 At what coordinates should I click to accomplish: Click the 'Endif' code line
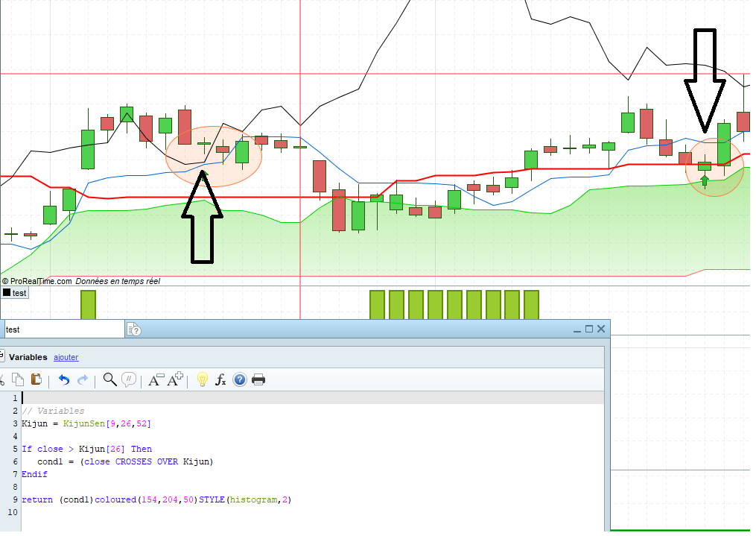click(x=35, y=474)
